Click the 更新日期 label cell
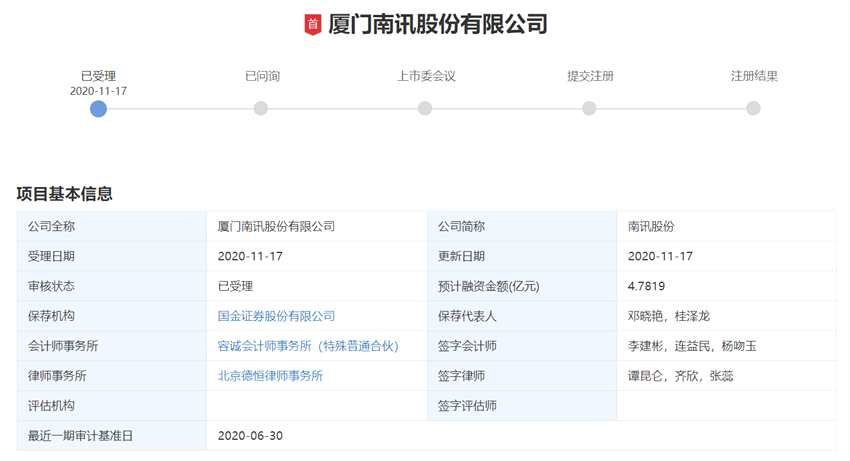The width and height of the screenshot is (850, 461). pyautogui.click(x=523, y=256)
